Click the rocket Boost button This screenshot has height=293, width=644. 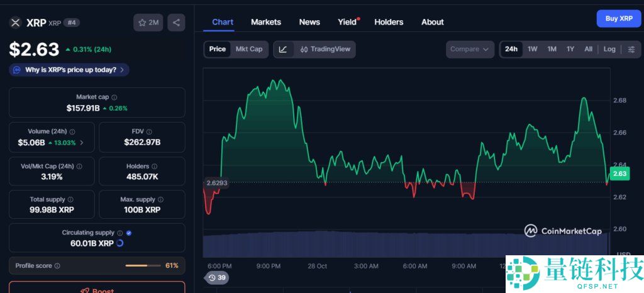pyautogui.click(x=97, y=287)
